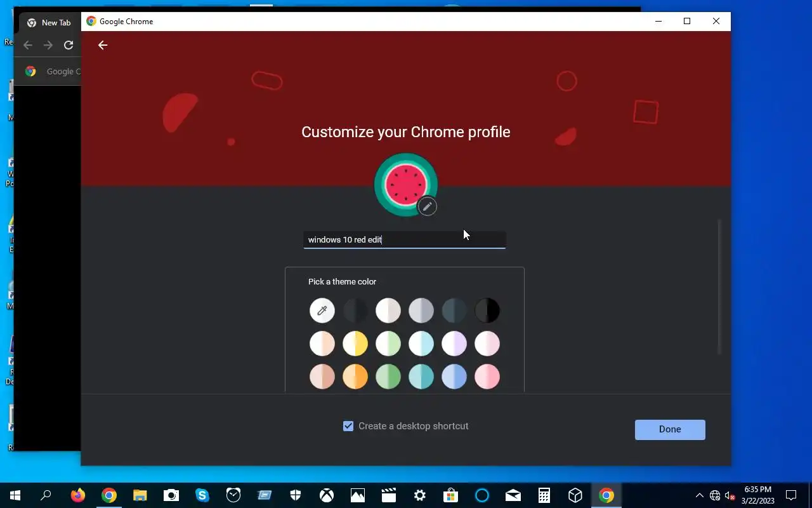Open Calculator from the taskbar
The image size is (812, 508).
[544, 495]
